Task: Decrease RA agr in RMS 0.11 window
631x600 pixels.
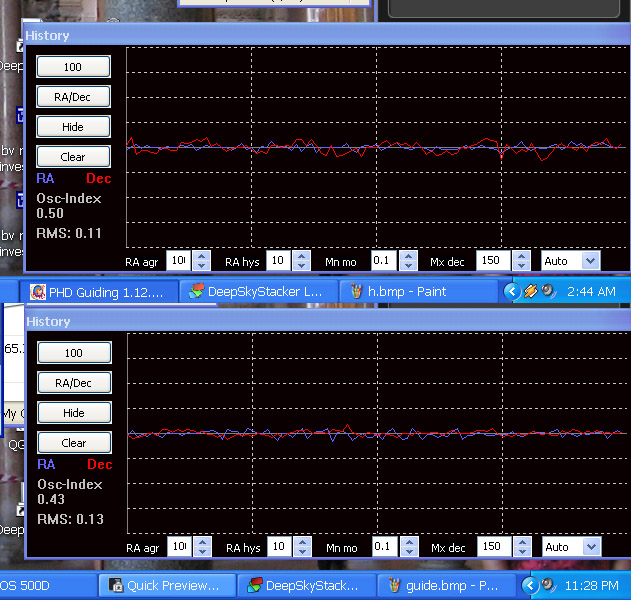Action: pyautogui.click(x=202, y=265)
